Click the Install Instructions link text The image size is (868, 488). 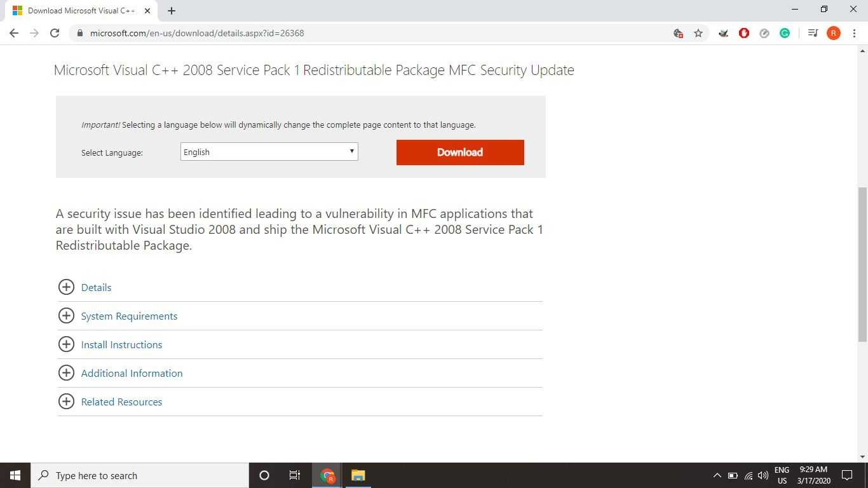click(121, 344)
